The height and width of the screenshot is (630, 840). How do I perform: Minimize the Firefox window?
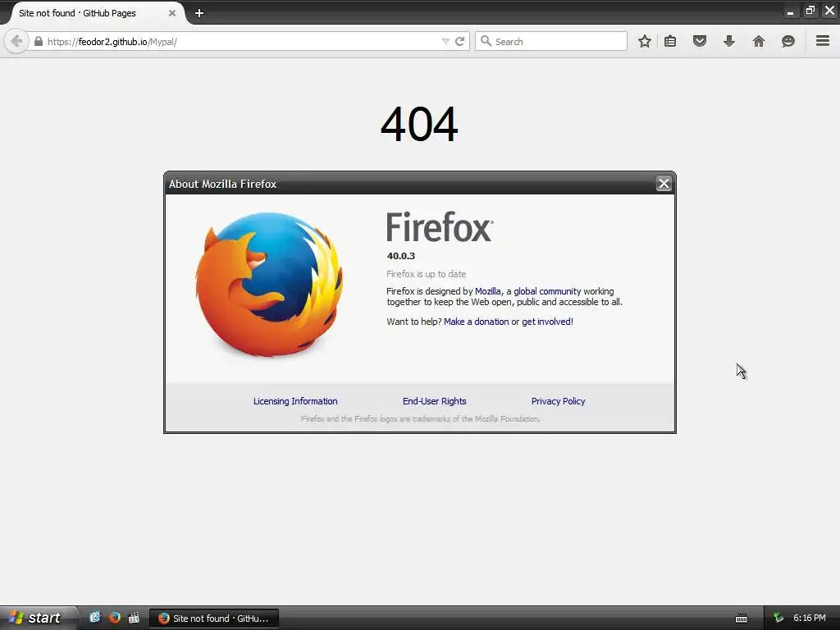[790, 11]
